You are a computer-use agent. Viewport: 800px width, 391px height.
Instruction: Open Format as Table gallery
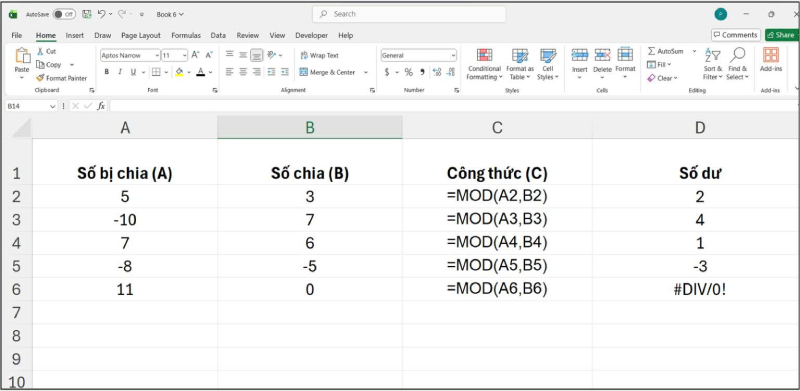[520, 64]
